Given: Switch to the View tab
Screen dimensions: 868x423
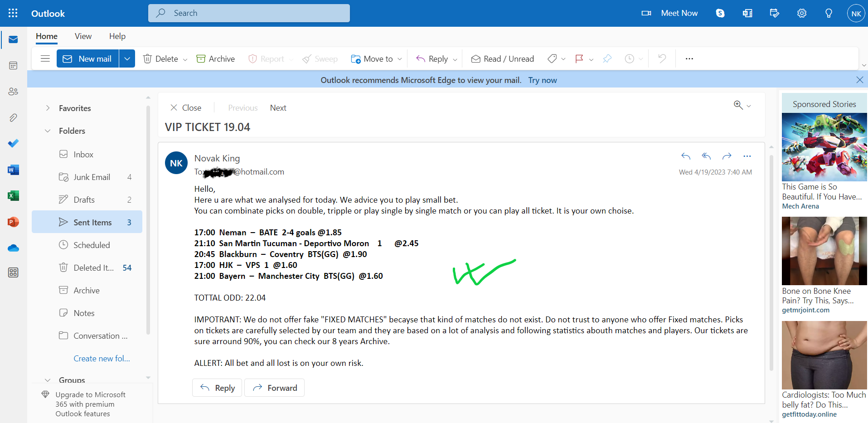Looking at the screenshot, I should [83, 36].
